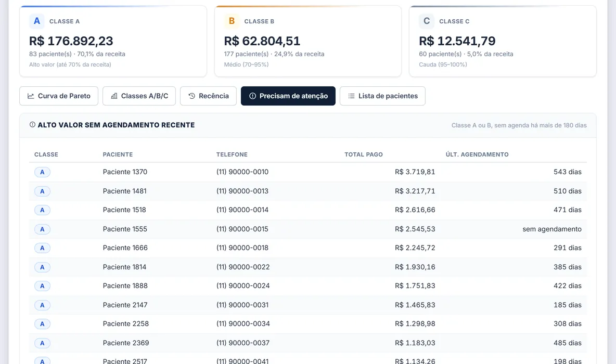Click the R$ 176.892,23 revenue value
616x364 pixels.
71,41
